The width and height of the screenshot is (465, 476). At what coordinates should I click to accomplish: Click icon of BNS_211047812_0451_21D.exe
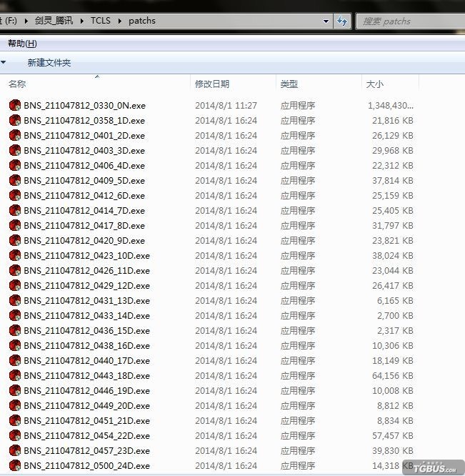(15, 420)
